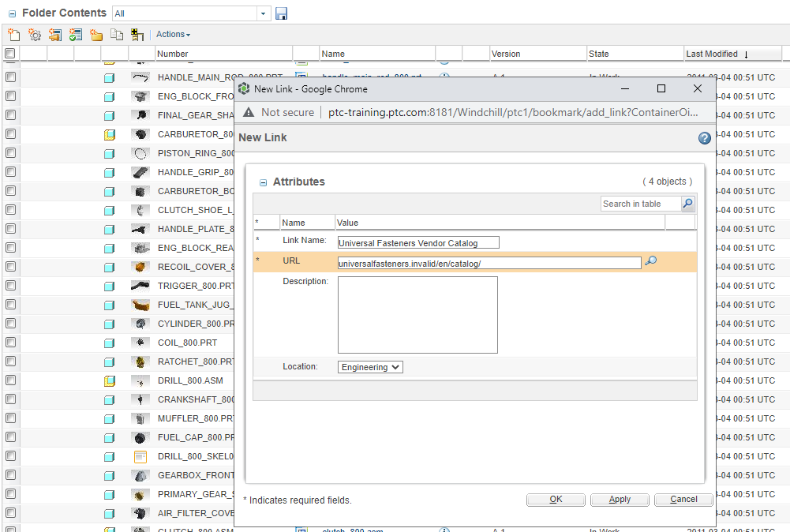Click the OK button in the New Link dialog

556,500
